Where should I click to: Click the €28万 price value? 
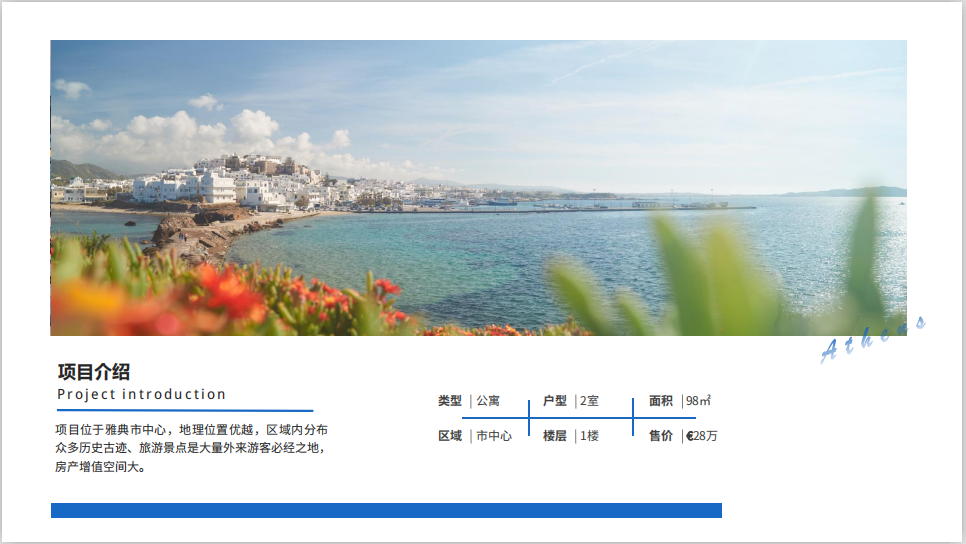[702, 436]
